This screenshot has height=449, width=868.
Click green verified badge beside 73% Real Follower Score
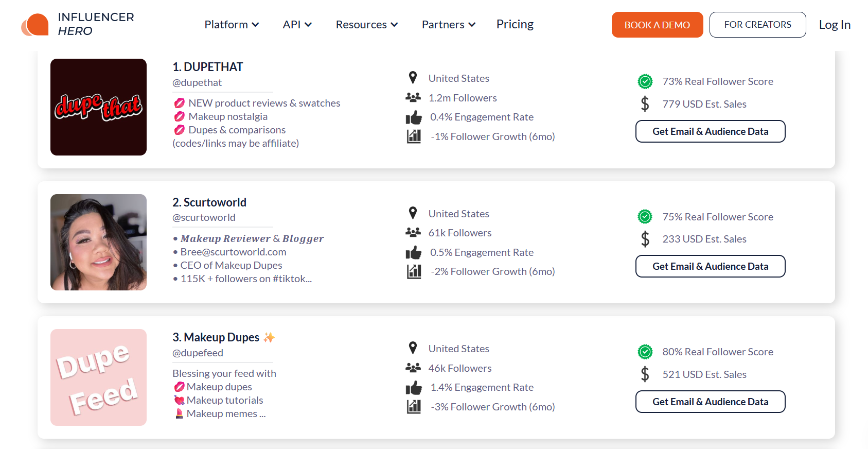[645, 81]
